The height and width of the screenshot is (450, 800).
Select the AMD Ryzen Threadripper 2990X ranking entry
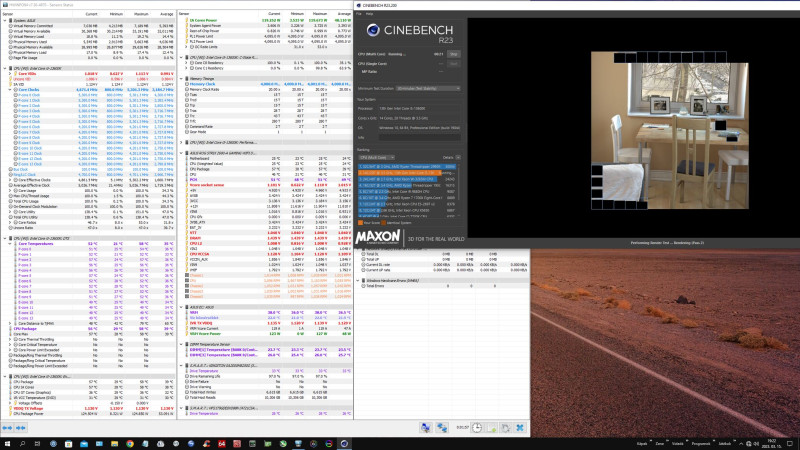click(x=407, y=167)
